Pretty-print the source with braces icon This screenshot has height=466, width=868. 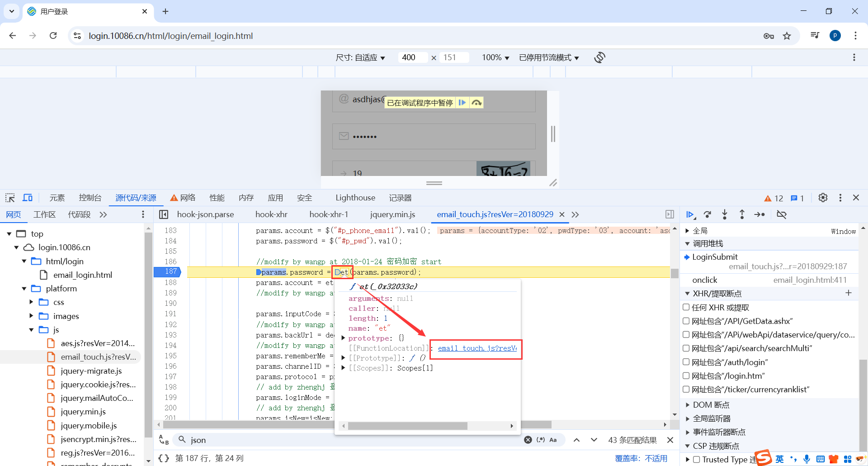point(164,458)
